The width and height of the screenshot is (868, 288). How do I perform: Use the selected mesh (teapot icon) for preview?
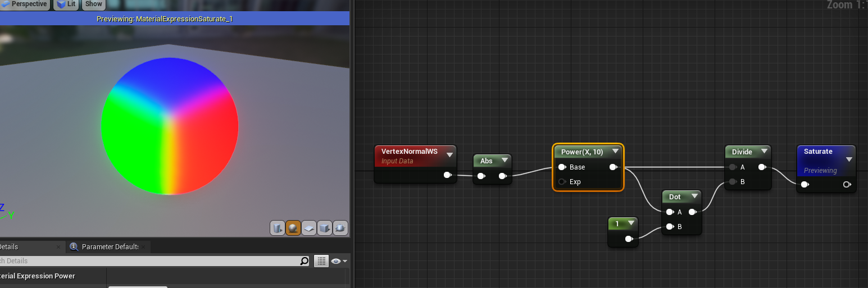click(x=340, y=228)
